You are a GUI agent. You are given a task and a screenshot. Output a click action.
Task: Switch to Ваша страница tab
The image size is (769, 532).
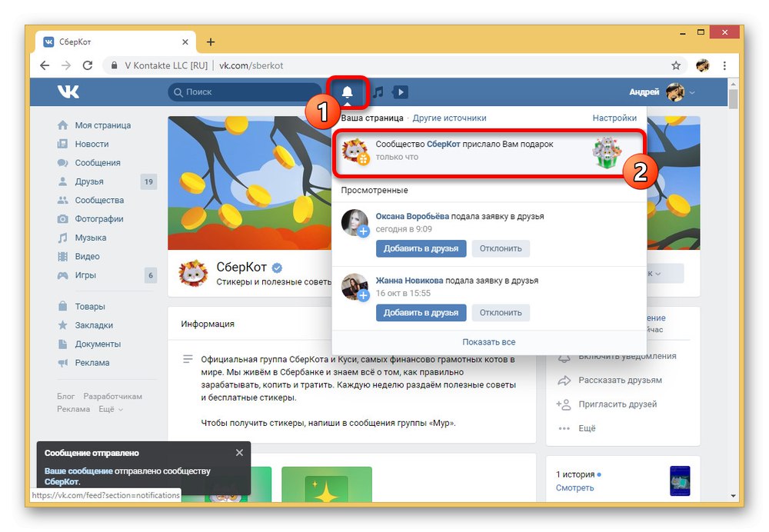(371, 118)
